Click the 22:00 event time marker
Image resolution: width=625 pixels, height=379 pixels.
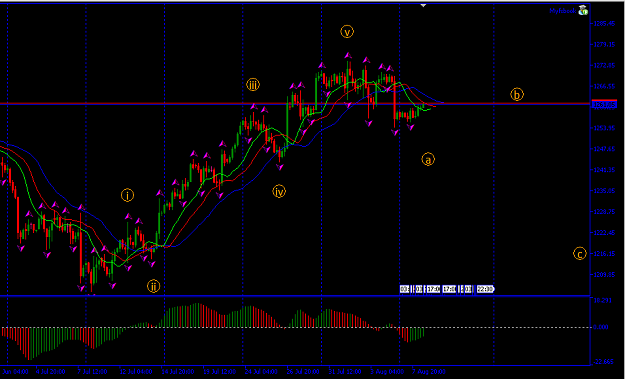[x=485, y=289]
